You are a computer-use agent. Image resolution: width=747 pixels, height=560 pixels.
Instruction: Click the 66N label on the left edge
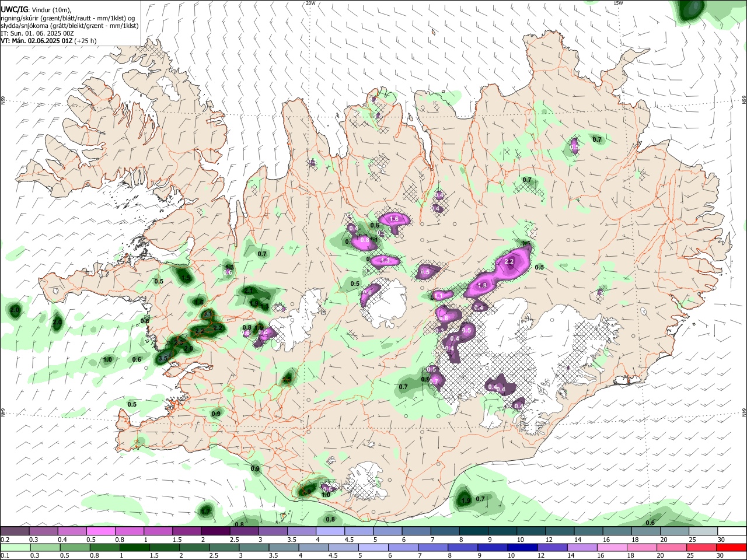coord(3,101)
